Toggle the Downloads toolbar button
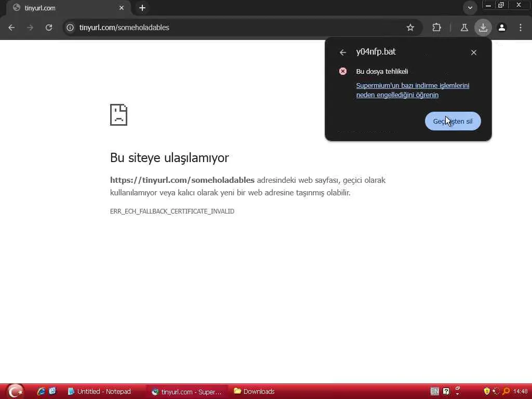Screen dimensions: 532x399 click(483, 28)
